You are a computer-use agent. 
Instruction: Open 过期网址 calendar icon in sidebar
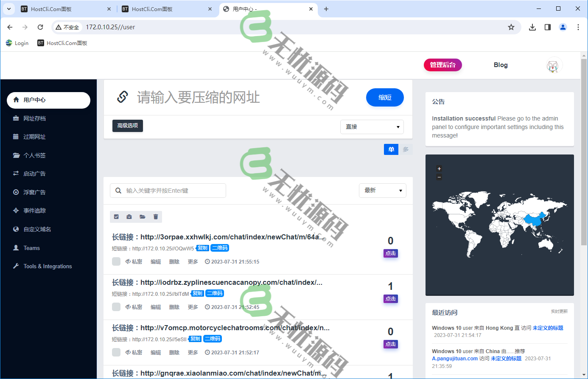pos(16,136)
